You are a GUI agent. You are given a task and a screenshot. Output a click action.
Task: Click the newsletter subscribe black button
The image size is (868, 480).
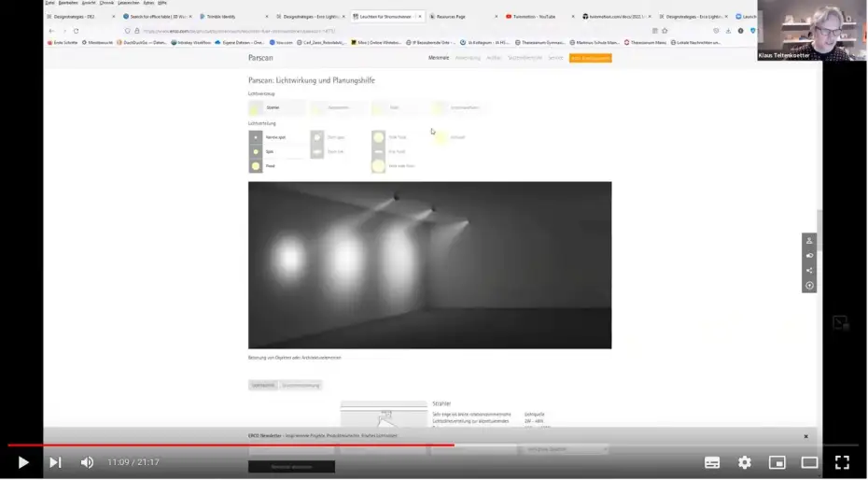291,467
